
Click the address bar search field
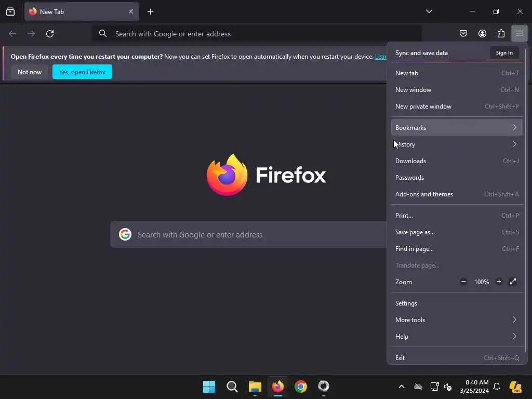tap(257, 34)
